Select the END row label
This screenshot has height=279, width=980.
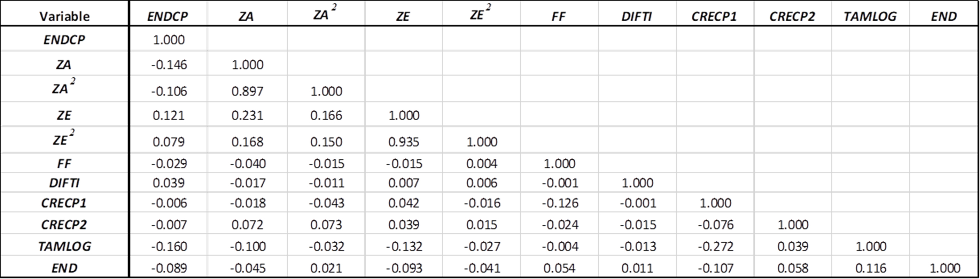click(64, 268)
